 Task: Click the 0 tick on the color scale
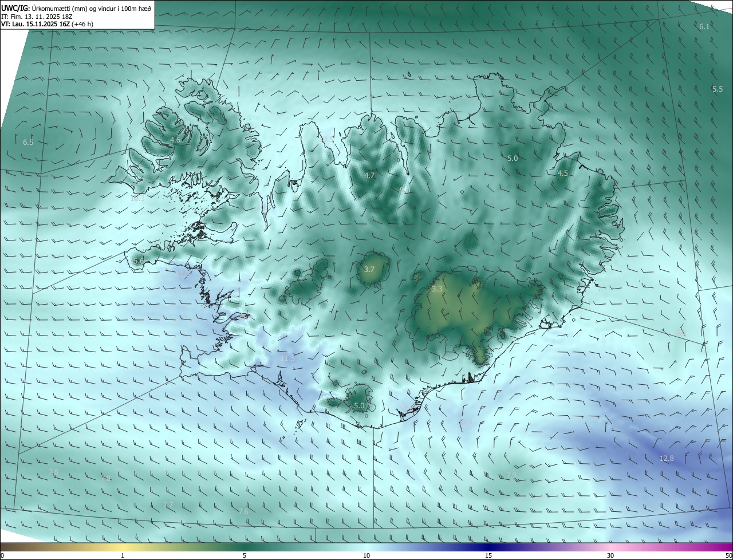coord(2,555)
